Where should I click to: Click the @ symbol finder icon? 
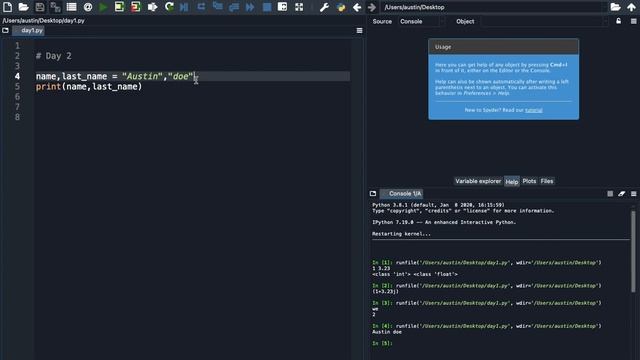(x=88, y=7)
